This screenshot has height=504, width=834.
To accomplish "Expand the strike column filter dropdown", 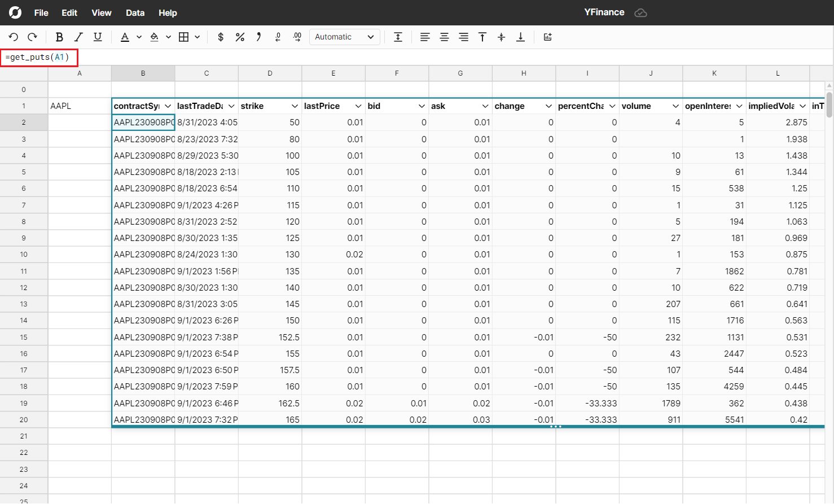I will [295, 106].
